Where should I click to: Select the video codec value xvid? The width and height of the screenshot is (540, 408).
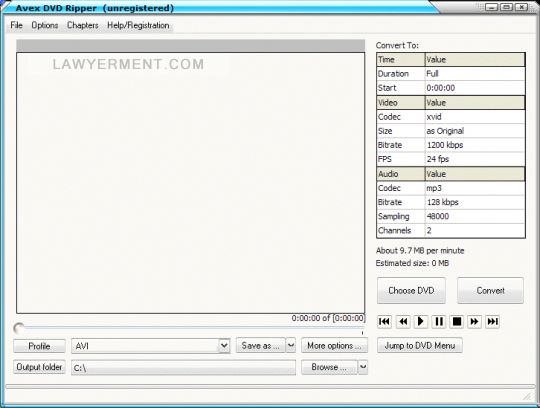(x=475, y=117)
